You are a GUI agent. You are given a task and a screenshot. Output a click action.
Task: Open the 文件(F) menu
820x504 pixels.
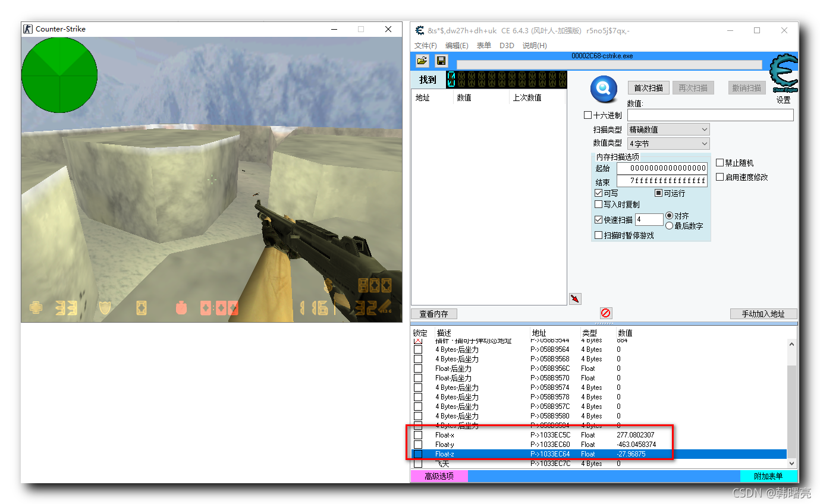426,46
